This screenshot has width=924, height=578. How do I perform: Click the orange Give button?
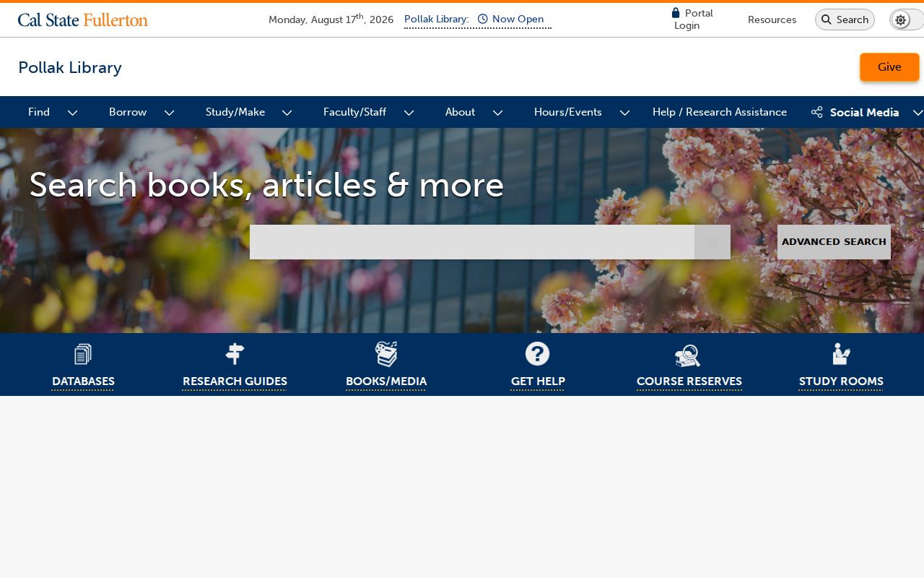point(889,67)
